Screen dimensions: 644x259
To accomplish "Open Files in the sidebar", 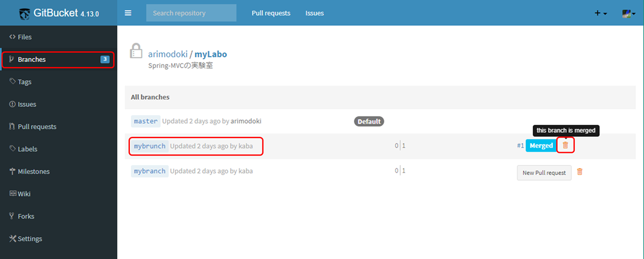I will (x=58, y=37).
